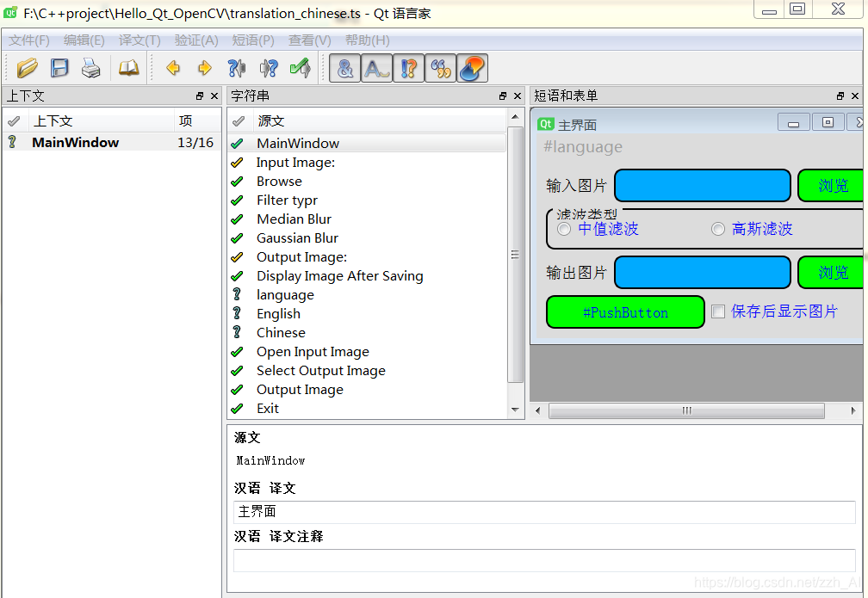Click the 输入图片 blue input field
Screen dimensions: 868x598
(703, 186)
